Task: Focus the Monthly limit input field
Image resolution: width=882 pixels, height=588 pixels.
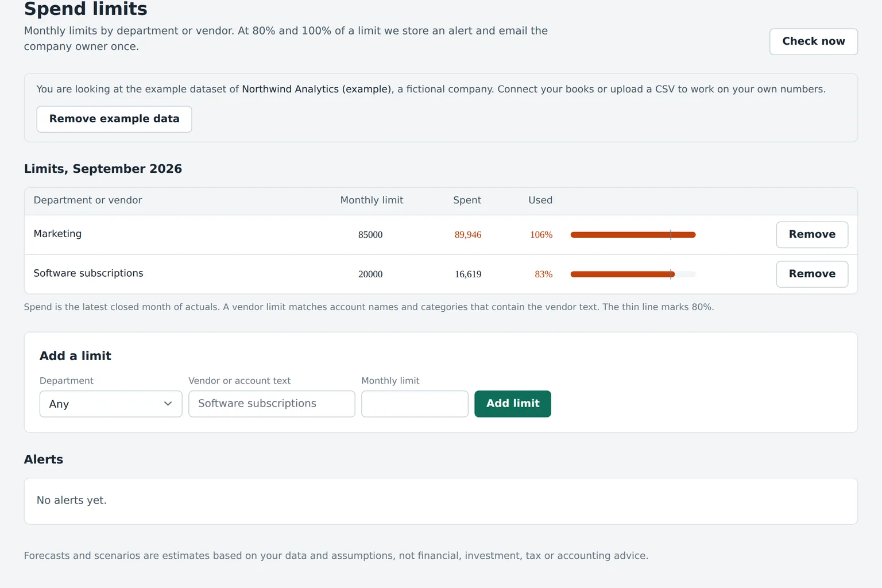Action: [415, 404]
